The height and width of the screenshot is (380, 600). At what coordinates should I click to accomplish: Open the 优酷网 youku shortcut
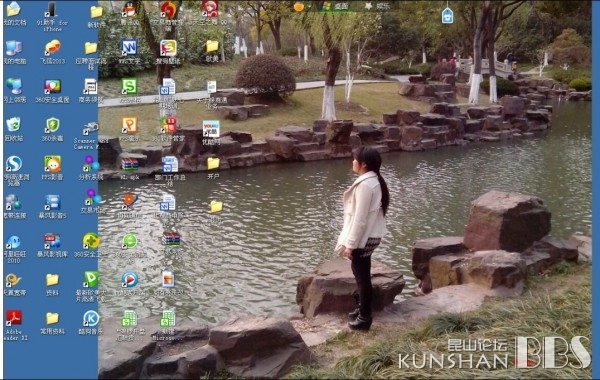pyautogui.click(x=211, y=129)
